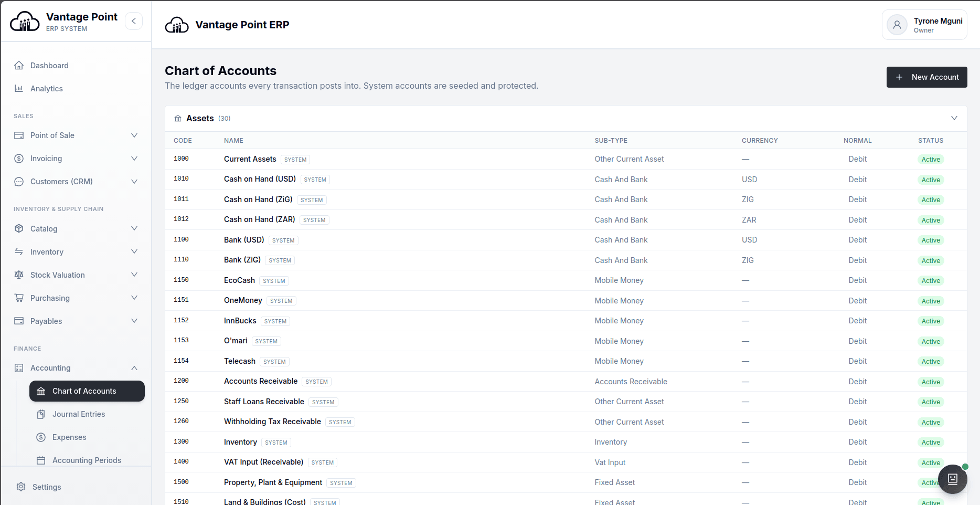Expand the Stock Valuation chevron
980x505 pixels.
(134, 275)
